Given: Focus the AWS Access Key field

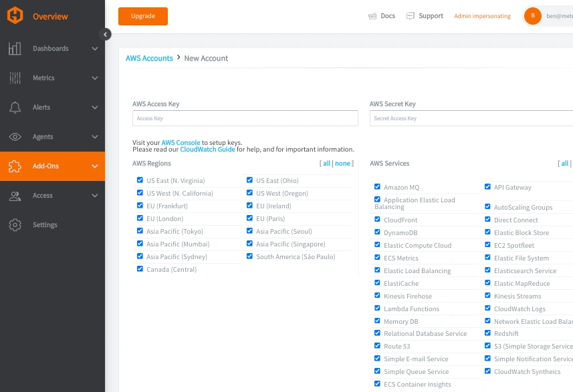Looking at the screenshot, I should point(245,118).
